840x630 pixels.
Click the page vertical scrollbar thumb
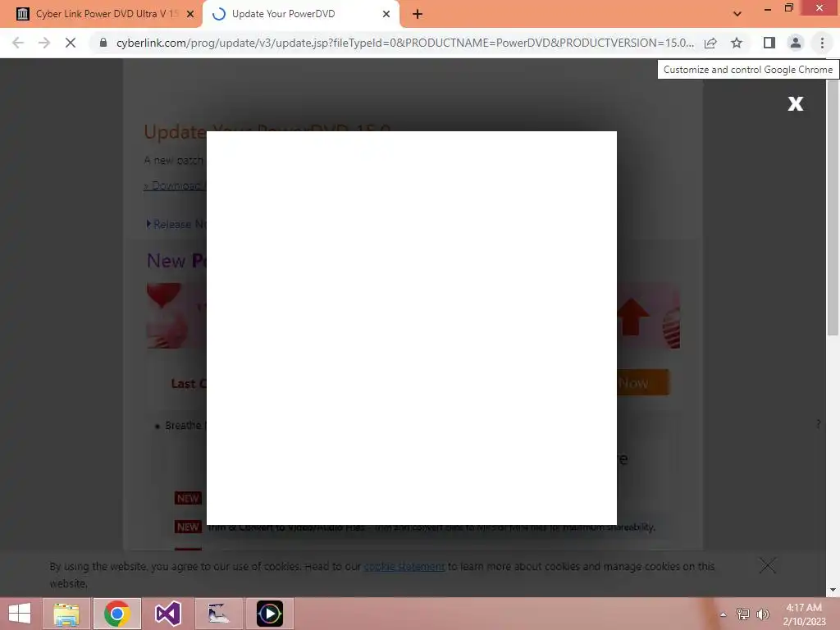coord(833,208)
